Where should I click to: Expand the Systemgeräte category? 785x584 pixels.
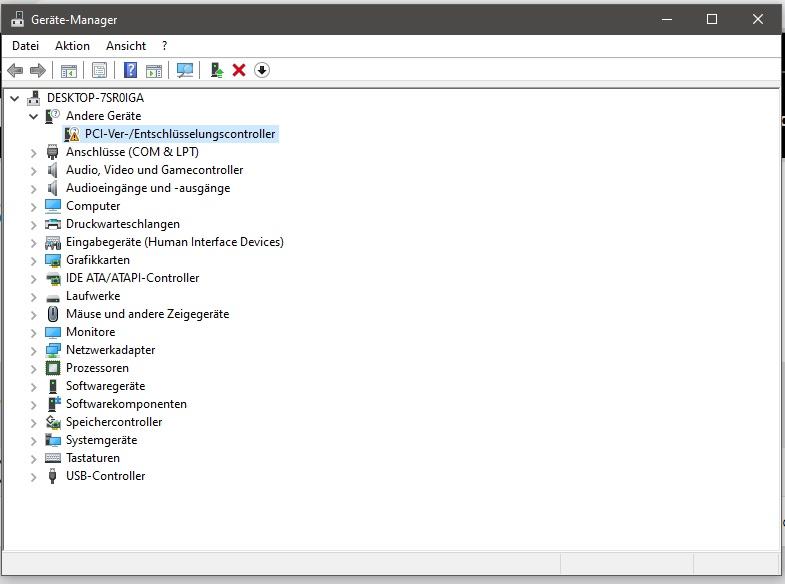(34, 441)
